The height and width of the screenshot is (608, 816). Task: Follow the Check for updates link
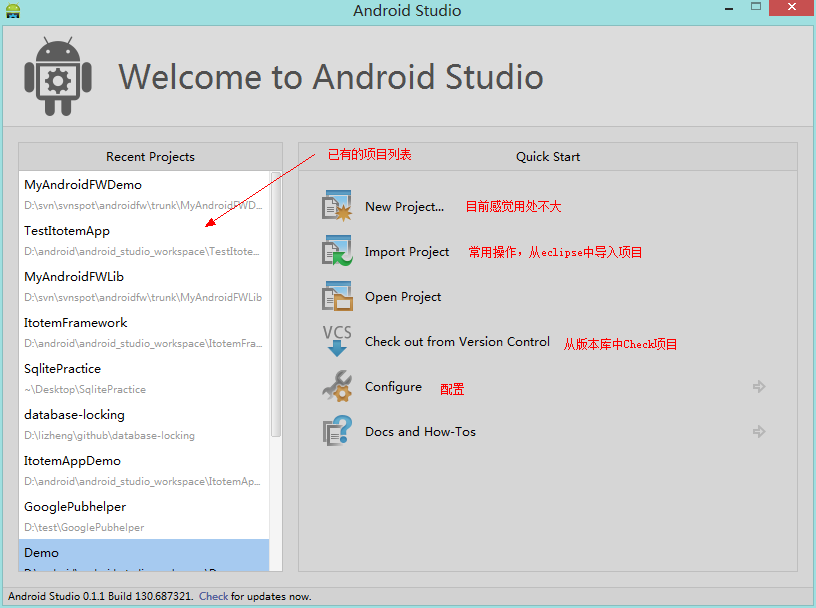[213, 597]
